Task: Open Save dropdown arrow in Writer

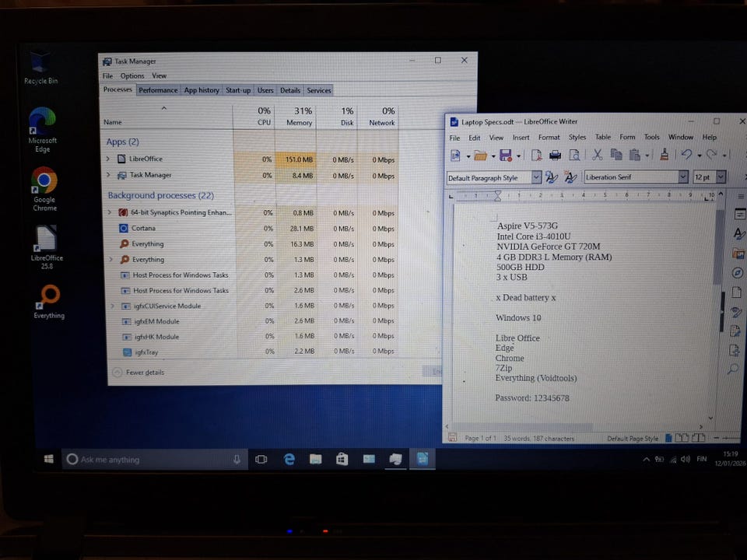Action: pos(518,156)
